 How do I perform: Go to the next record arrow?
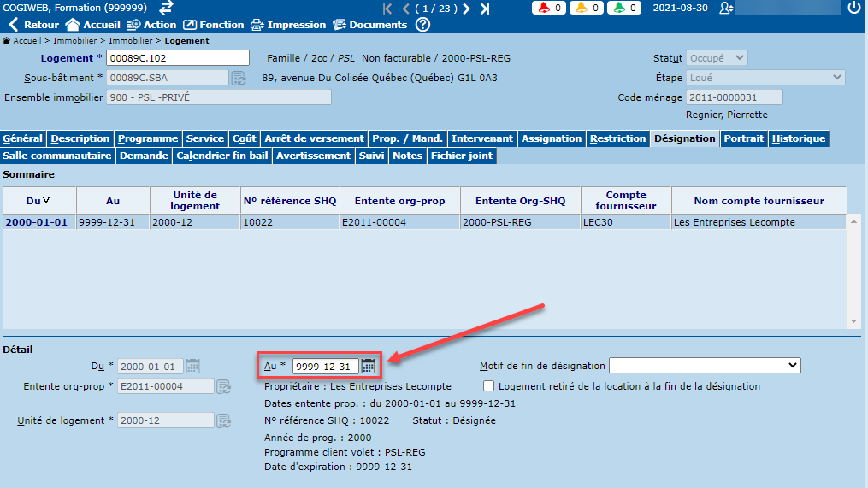[466, 9]
